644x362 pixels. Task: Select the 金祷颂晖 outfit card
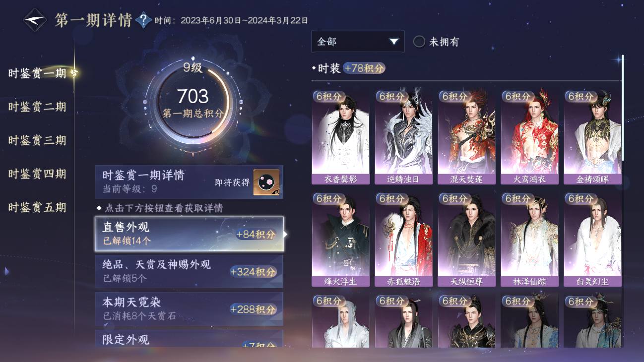[592, 137]
